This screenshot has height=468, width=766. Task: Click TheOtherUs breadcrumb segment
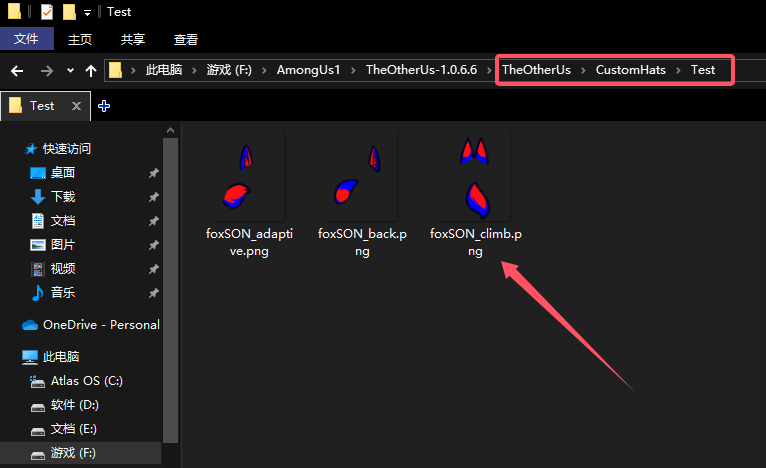(536, 70)
